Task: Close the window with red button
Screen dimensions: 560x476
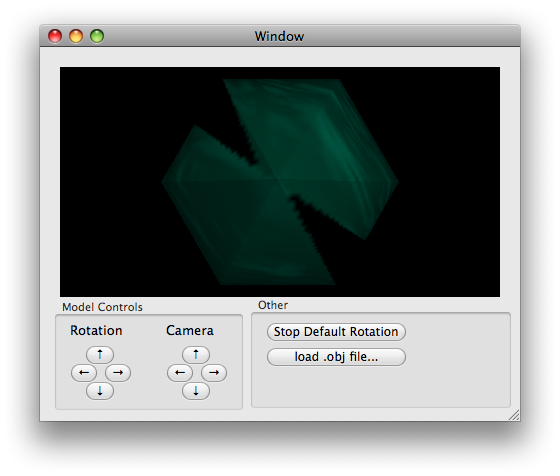Action: [x=55, y=36]
